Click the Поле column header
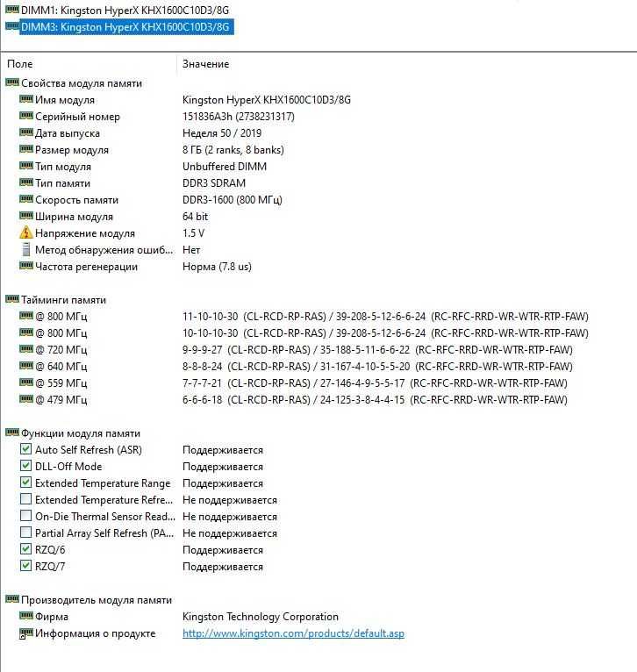The width and height of the screenshot is (637, 672). [19, 64]
